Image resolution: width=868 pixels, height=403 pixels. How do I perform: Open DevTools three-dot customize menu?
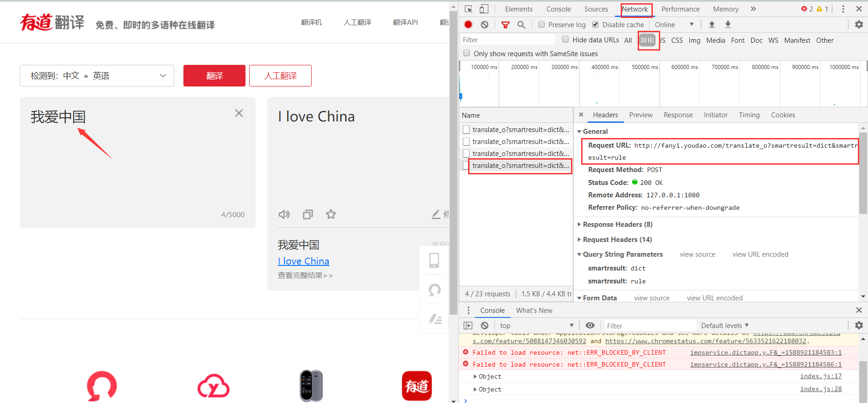point(843,9)
